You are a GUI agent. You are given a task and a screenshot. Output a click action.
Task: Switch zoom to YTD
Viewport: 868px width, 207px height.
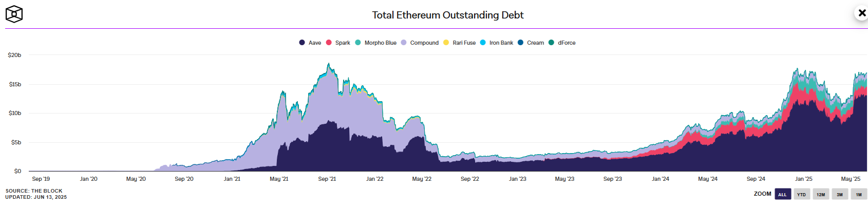tap(801, 194)
